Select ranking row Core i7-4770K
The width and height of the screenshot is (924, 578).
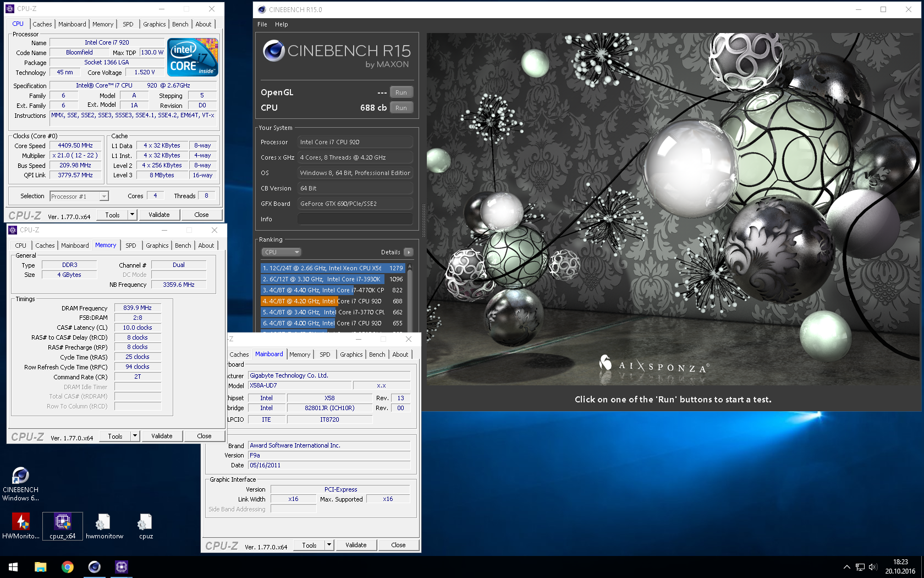[x=333, y=290]
